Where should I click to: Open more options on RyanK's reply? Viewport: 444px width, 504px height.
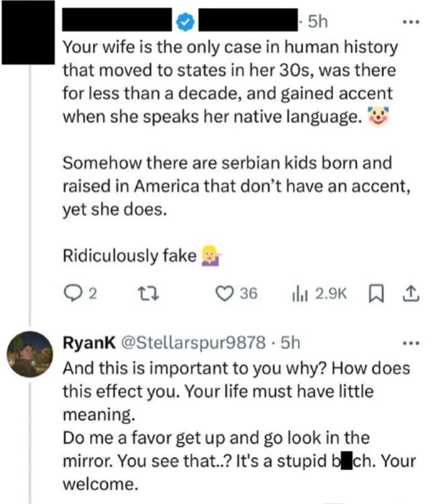[x=411, y=343]
